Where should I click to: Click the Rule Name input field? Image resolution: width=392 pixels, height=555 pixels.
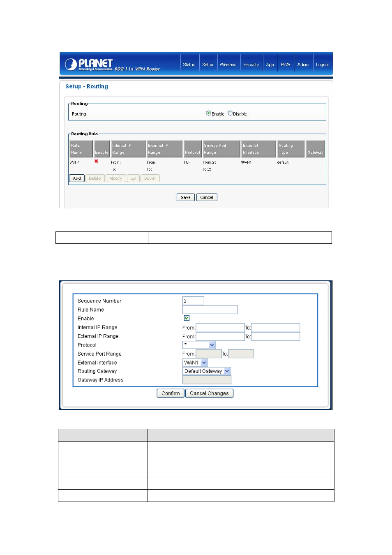coord(210,310)
